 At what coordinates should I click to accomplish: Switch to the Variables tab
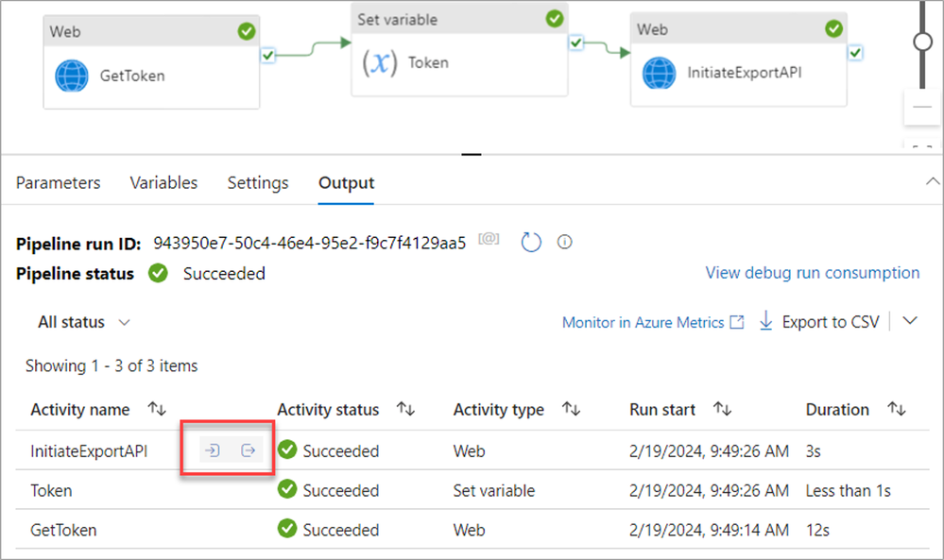click(x=163, y=183)
